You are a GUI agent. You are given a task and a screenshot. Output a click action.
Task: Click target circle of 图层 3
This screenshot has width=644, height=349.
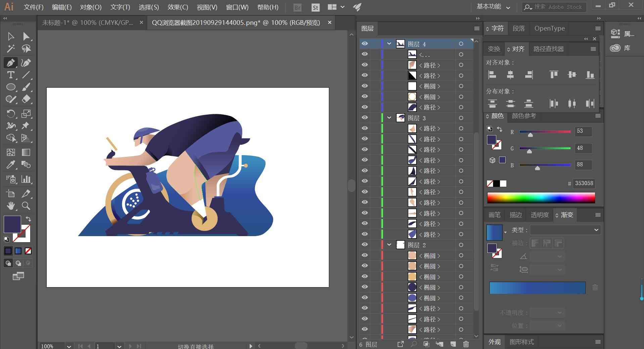point(461,118)
